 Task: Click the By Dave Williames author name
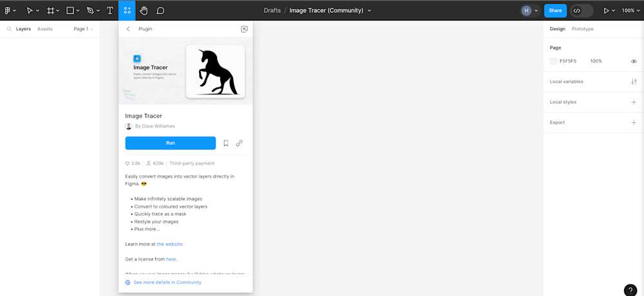click(155, 127)
